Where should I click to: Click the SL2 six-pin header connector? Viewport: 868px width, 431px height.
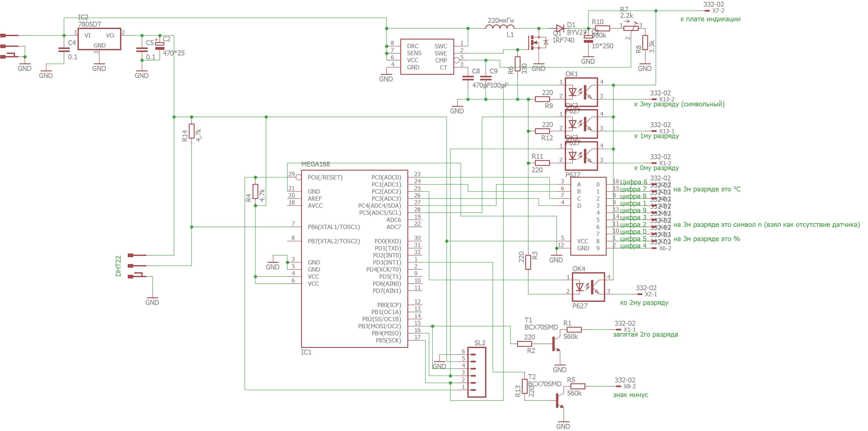477,372
